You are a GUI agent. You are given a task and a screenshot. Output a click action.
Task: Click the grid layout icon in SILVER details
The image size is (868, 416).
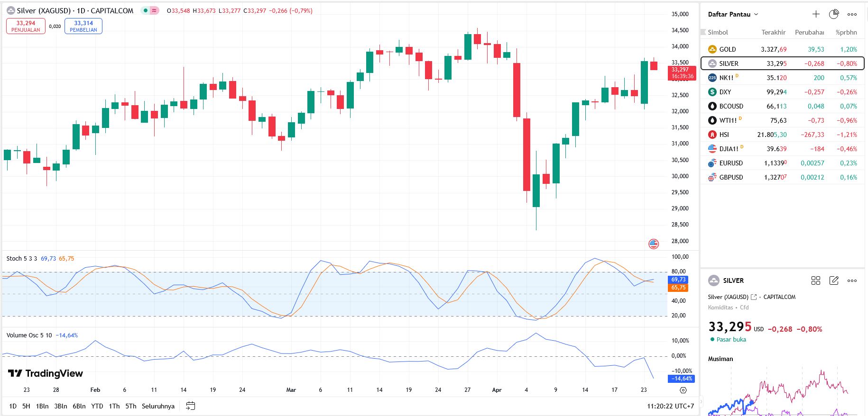[x=816, y=280]
